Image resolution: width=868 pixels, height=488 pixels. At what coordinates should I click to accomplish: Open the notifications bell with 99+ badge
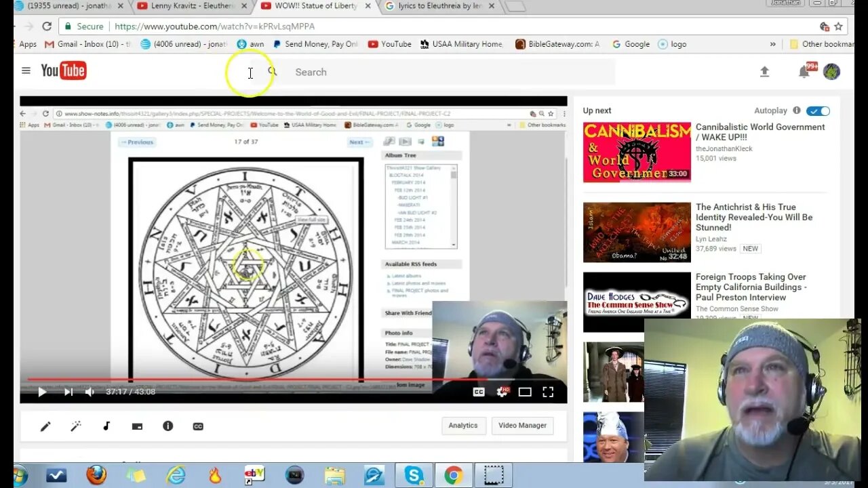point(805,71)
